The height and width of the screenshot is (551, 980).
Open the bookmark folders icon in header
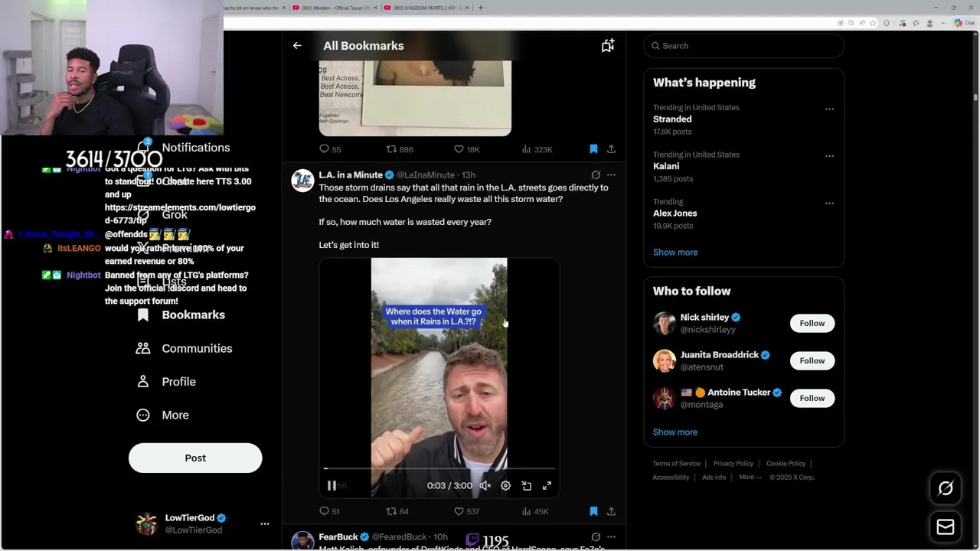tap(607, 46)
